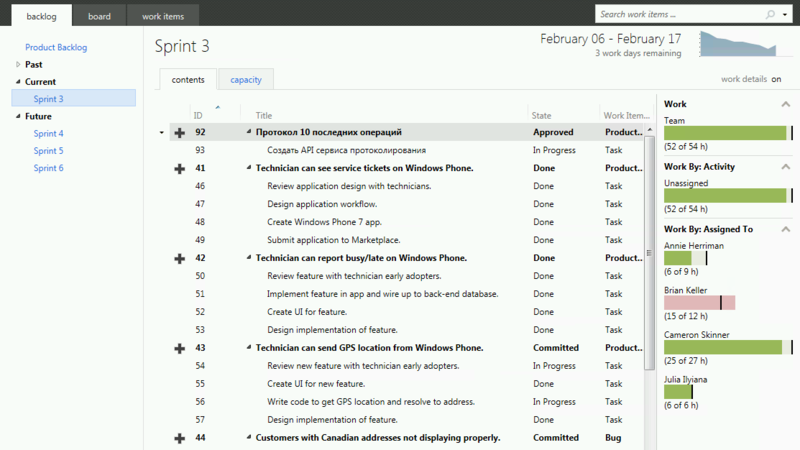
Task: Select task 'Create UI for feature.'
Action: tap(307, 312)
